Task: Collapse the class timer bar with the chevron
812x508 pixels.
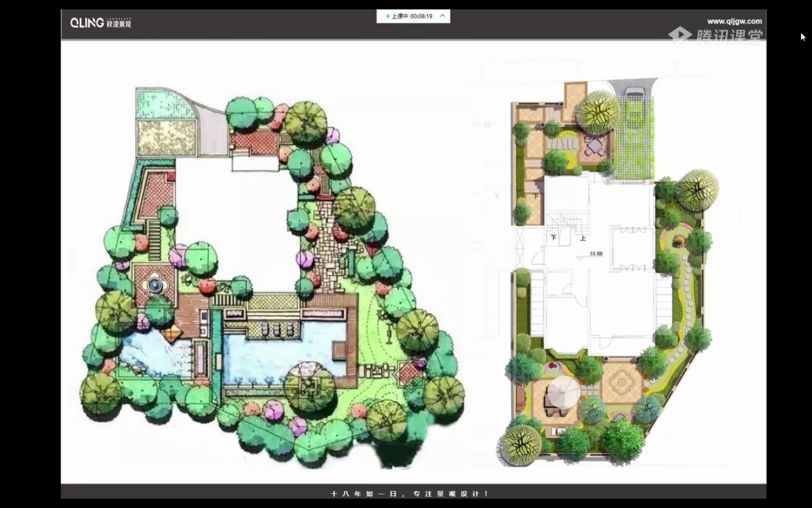Action: [442, 16]
